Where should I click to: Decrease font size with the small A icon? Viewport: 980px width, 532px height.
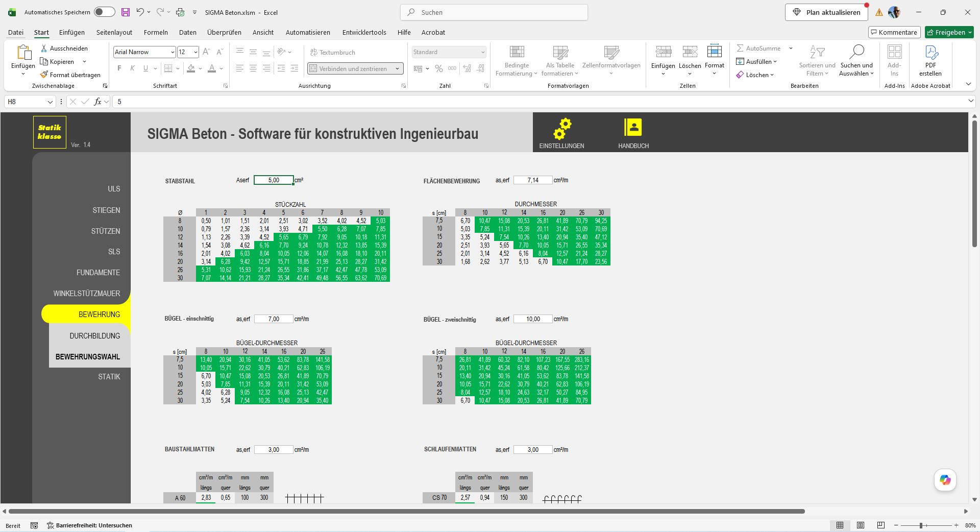pos(220,52)
